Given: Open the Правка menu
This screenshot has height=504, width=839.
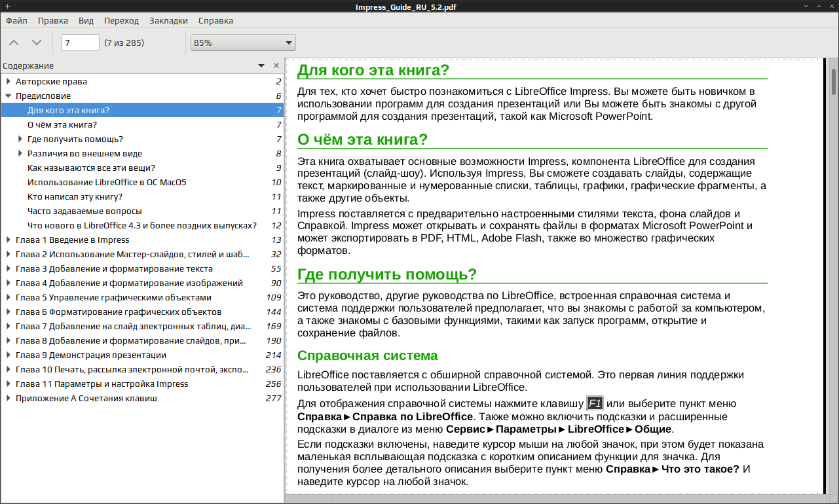Looking at the screenshot, I should (x=53, y=20).
